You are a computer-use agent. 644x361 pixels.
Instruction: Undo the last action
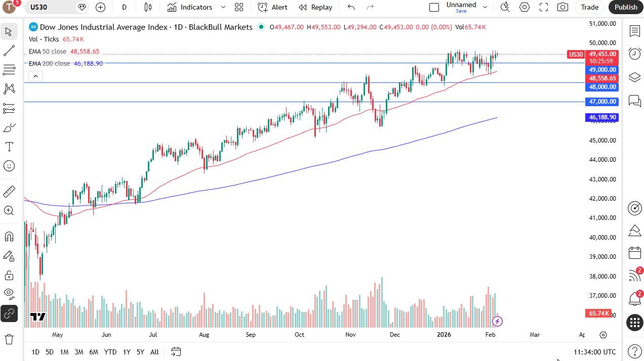coord(351,7)
